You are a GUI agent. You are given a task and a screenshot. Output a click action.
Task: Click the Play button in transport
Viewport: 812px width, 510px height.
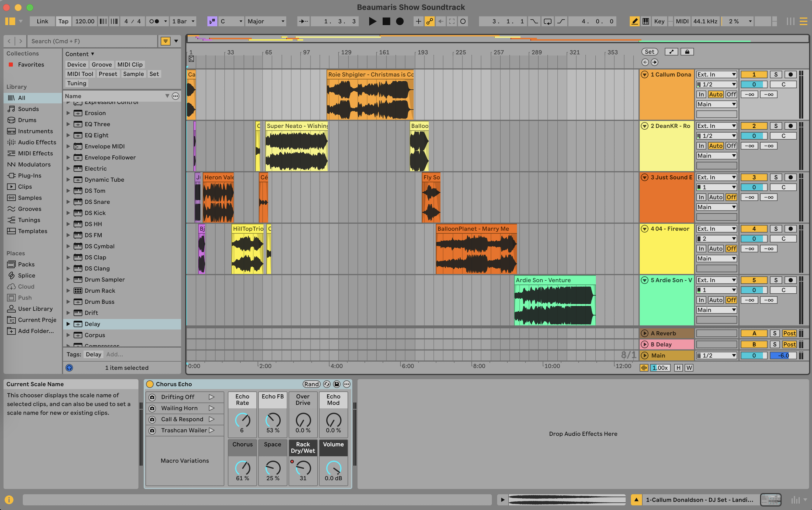372,21
